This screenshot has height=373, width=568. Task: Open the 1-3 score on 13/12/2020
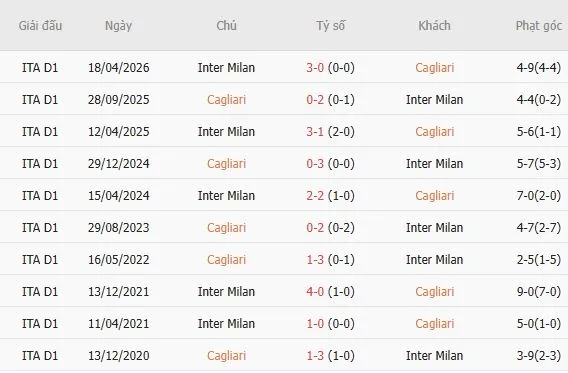[x=315, y=356]
